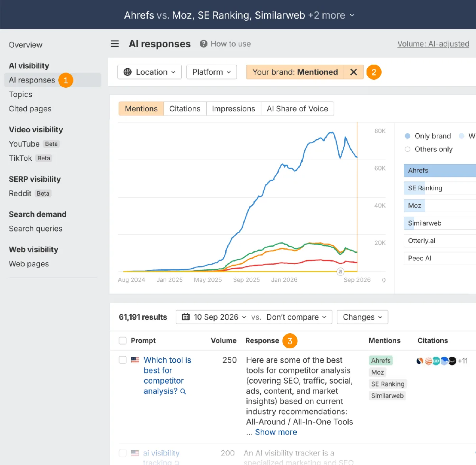The width and height of the screenshot is (476, 465).
Task: Open the Platform dropdown
Action: click(211, 72)
